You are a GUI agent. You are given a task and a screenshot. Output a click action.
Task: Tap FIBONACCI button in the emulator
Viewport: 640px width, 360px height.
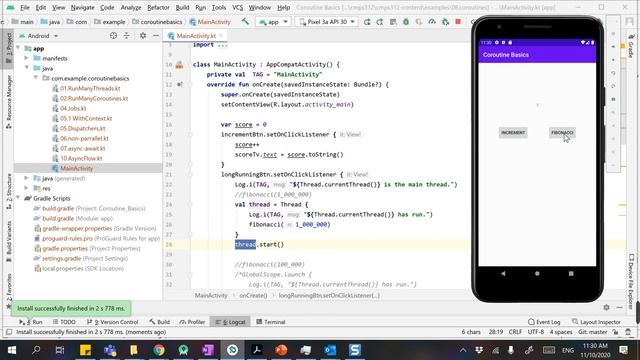point(562,133)
